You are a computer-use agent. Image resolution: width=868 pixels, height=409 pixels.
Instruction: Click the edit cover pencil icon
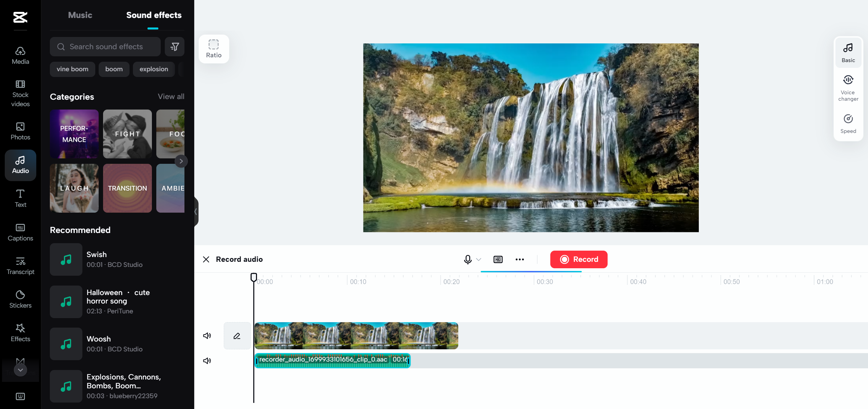pos(237,336)
